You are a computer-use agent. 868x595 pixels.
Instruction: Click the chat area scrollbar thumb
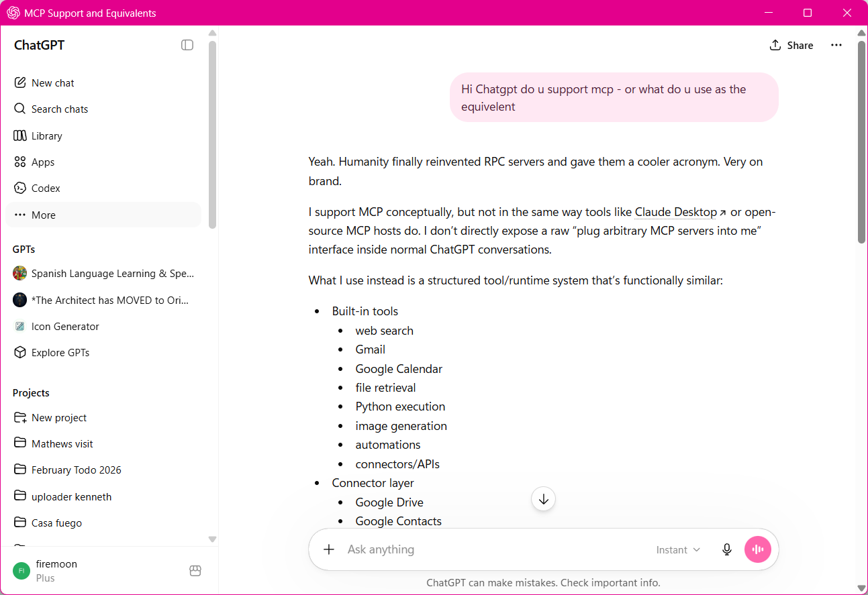[862, 142]
